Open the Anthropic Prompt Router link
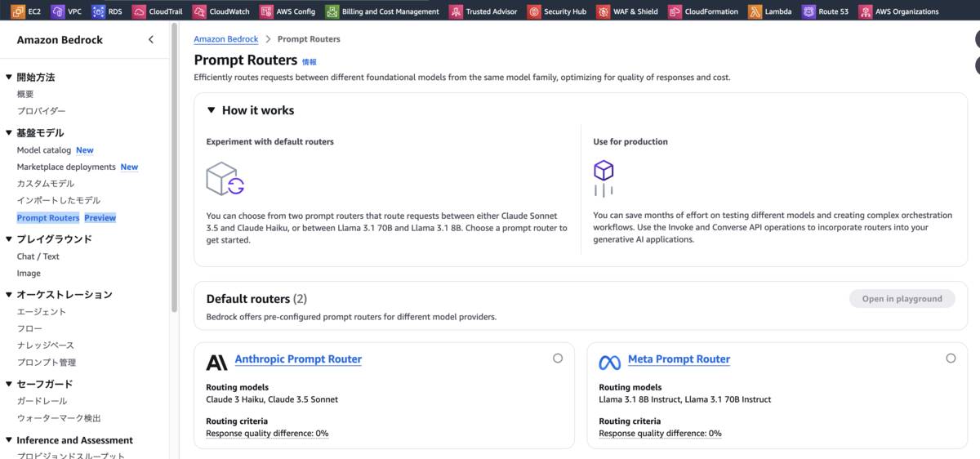This screenshot has height=459, width=980. click(x=298, y=359)
